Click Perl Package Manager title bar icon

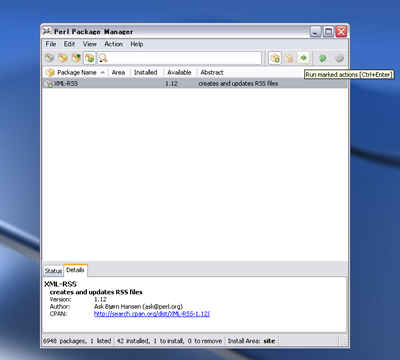coord(47,31)
